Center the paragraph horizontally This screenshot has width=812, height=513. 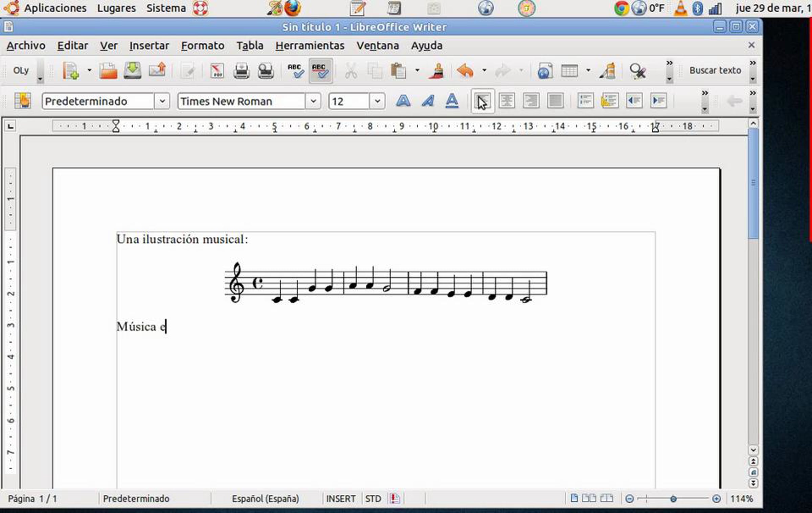coord(507,101)
